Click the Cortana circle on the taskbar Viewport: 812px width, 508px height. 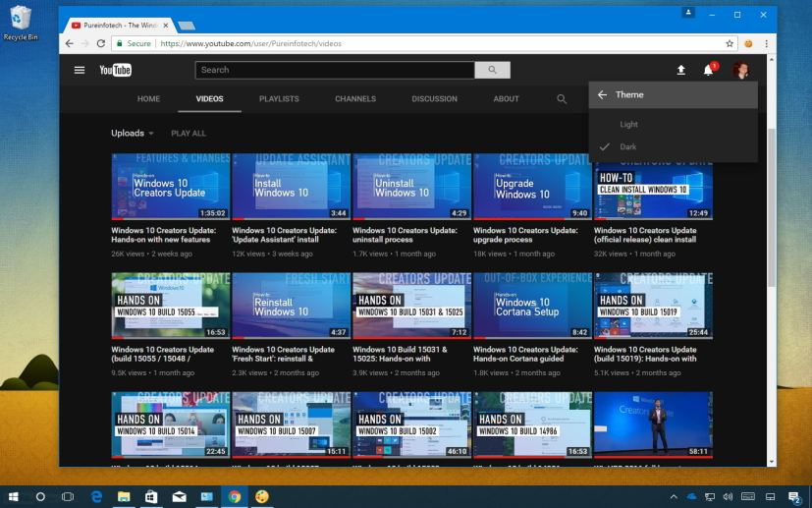40,496
